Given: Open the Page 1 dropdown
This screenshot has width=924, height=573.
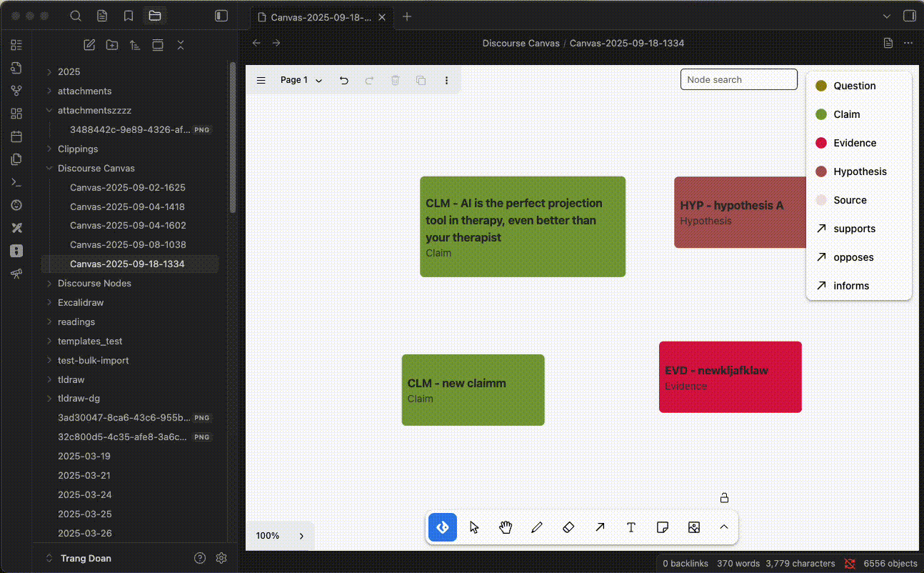Looking at the screenshot, I should point(301,81).
